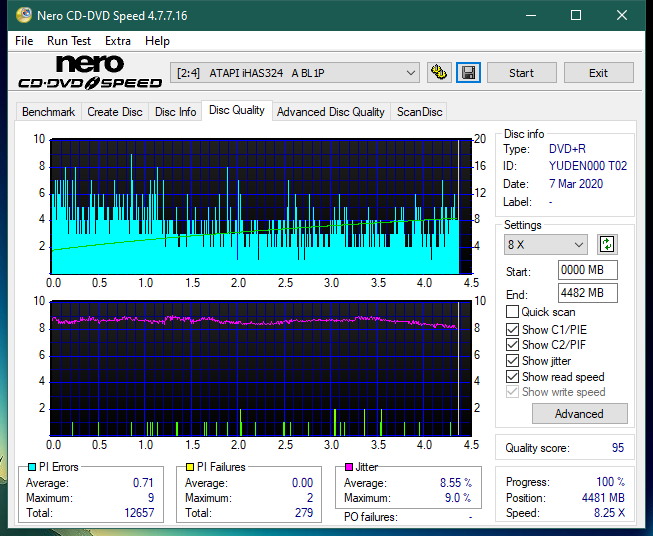Uncheck Show jitter option
The width and height of the screenshot is (653, 536).
(x=512, y=361)
